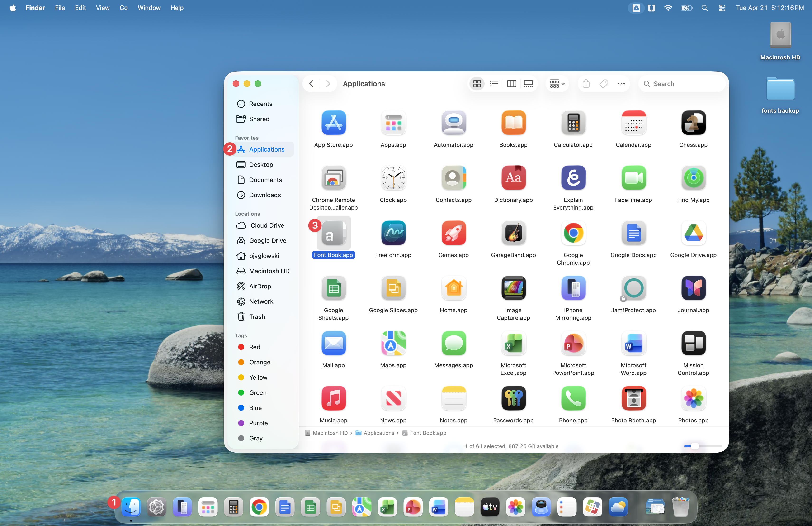Image resolution: width=812 pixels, height=526 pixels.
Task: Click the Edit Tags toolbar icon
Action: (x=604, y=84)
